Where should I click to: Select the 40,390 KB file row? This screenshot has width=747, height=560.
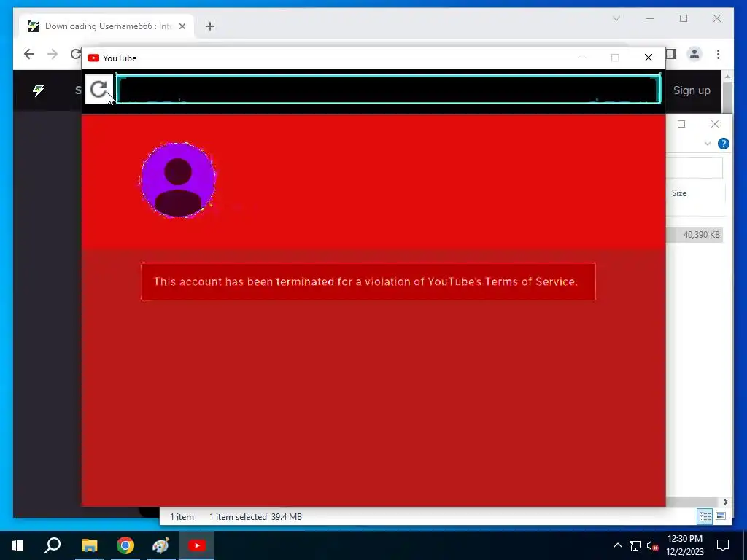[694, 235]
